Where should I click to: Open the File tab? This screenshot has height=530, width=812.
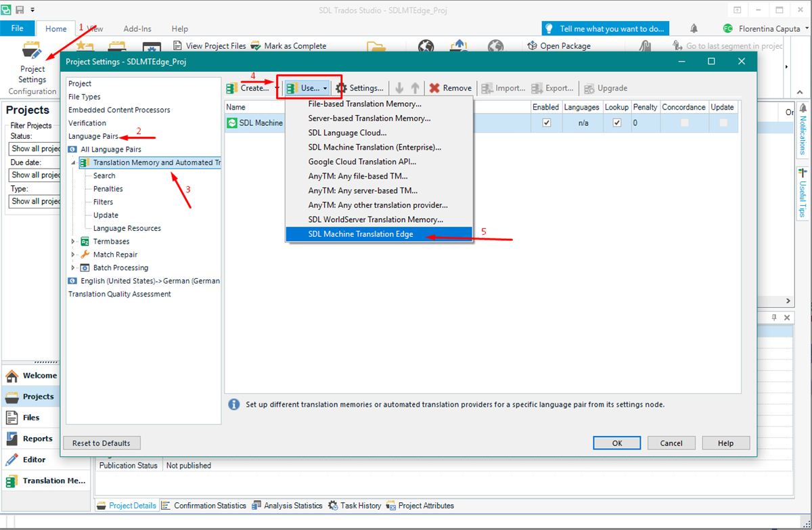17,28
